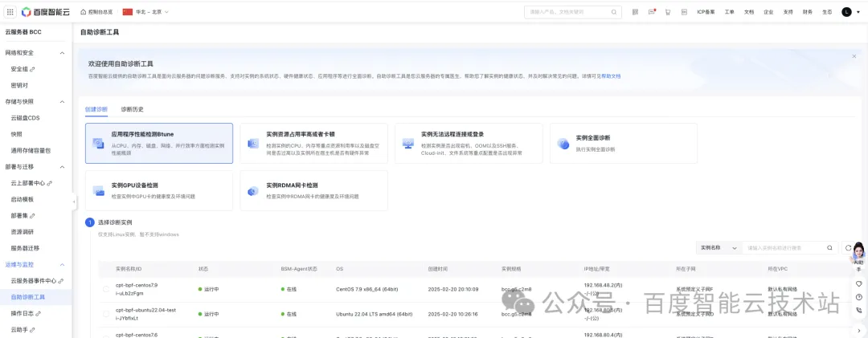868x338 pixels.
Task: Open 工单 in top menu
Action: point(730,11)
